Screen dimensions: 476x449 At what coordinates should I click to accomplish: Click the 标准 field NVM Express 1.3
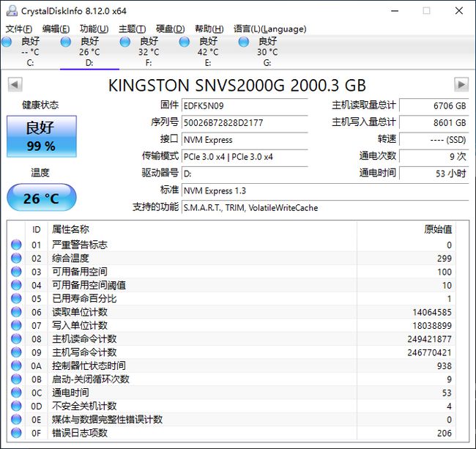click(325, 190)
